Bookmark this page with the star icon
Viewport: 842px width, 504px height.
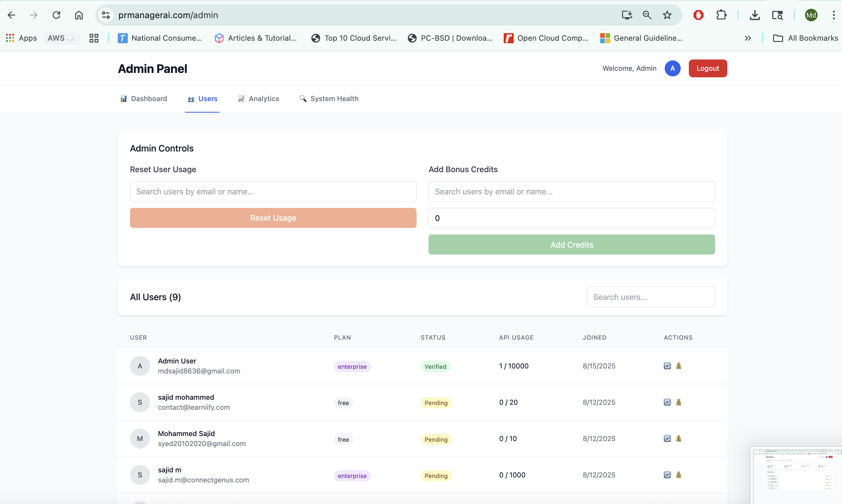[667, 15]
